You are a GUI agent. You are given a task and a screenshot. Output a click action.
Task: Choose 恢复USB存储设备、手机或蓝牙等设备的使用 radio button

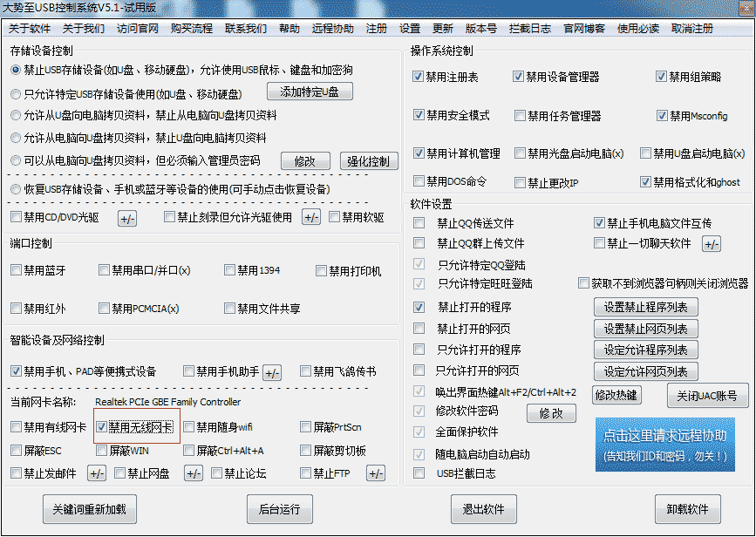pos(16,189)
